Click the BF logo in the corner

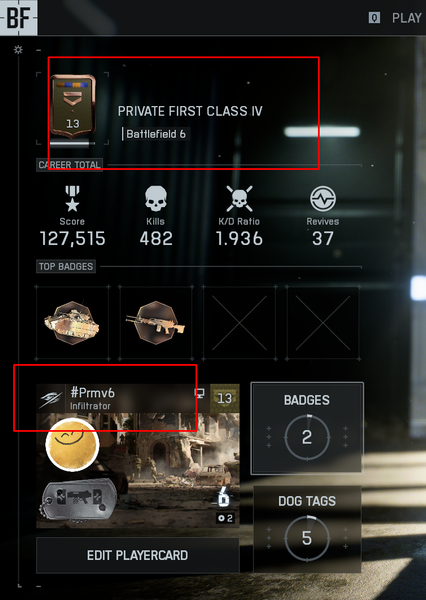pos(18,18)
